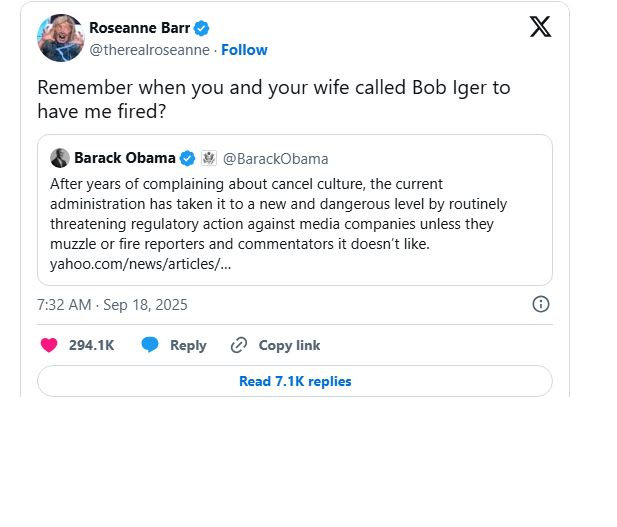Click Roseanne Barr's blue verified badge
Image resolution: width=617 pixels, height=527 pixels.
point(202,28)
